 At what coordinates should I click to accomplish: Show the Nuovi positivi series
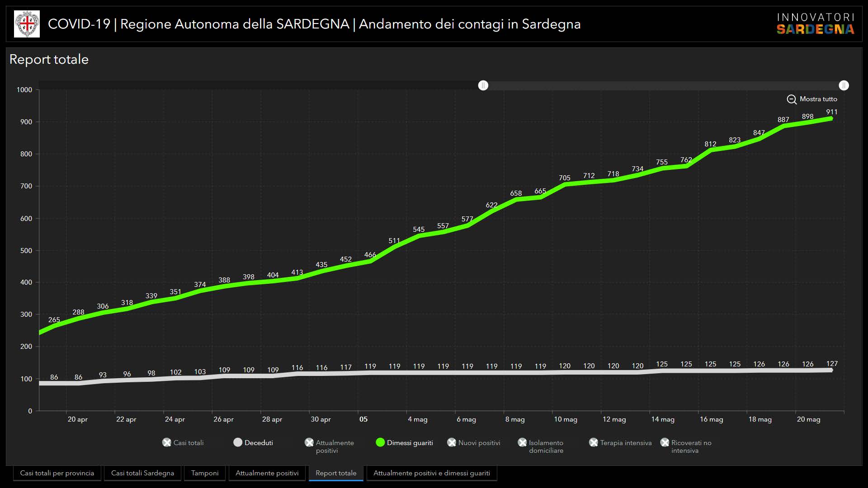452,442
